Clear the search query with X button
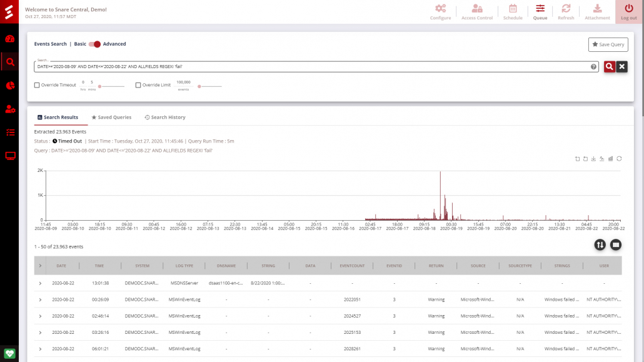Screen dimensions: 644x362 click(x=622, y=66)
